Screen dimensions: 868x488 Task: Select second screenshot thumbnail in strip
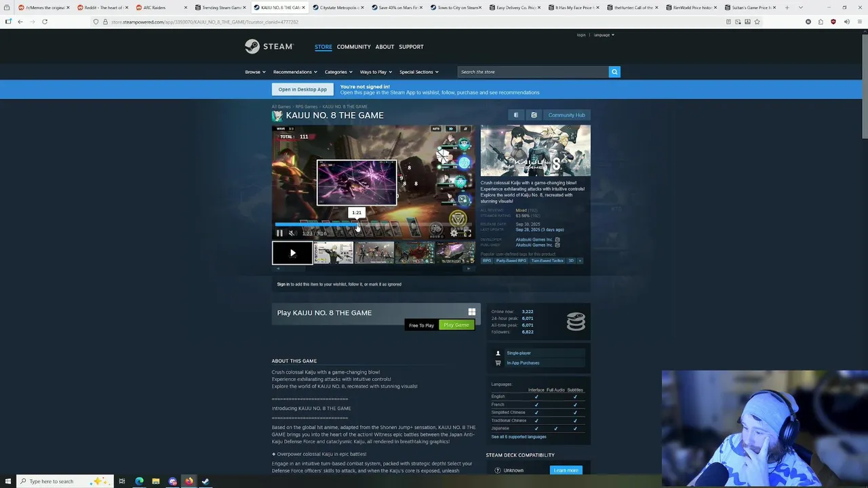(x=374, y=253)
